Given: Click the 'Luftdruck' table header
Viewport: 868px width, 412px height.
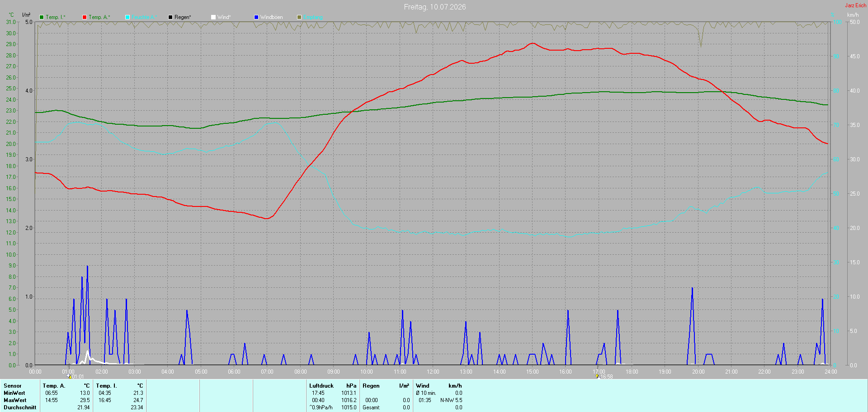Looking at the screenshot, I should pyautogui.click(x=321, y=386).
